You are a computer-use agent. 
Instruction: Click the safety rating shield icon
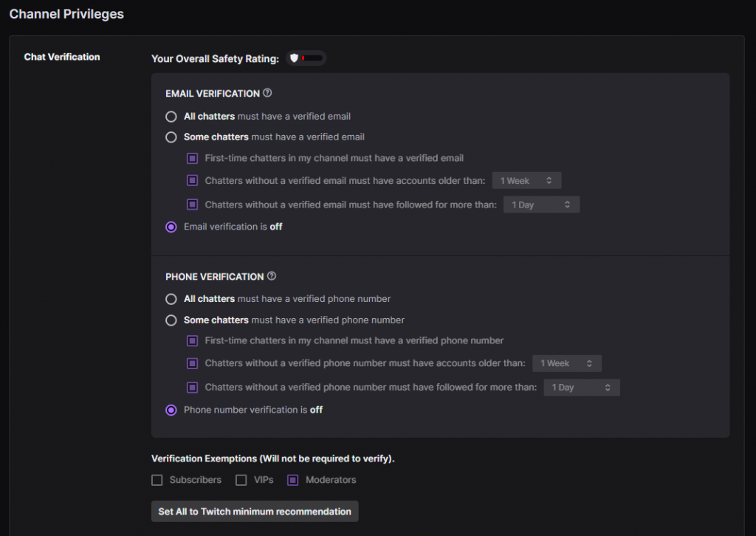click(x=294, y=58)
